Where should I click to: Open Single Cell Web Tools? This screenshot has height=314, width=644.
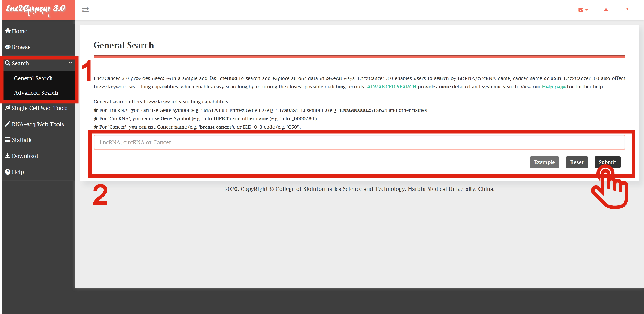pyautogui.click(x=39, y=108)
